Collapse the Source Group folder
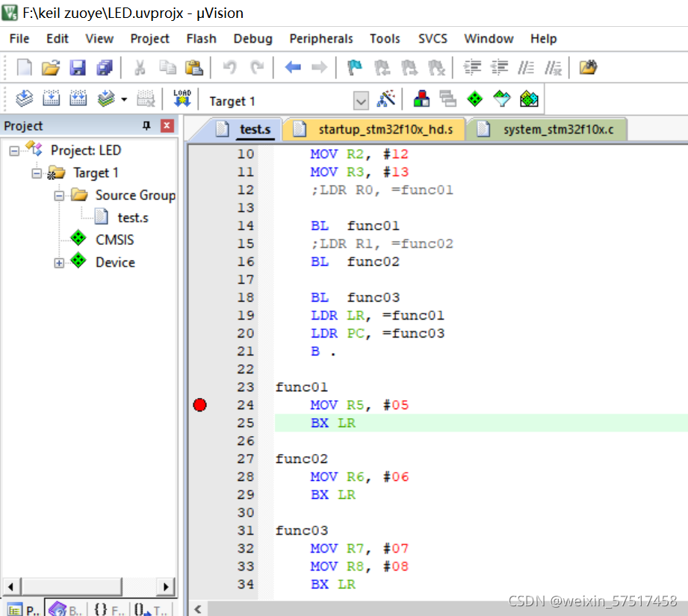Screen dimensions: 688x616 point(59,196)
